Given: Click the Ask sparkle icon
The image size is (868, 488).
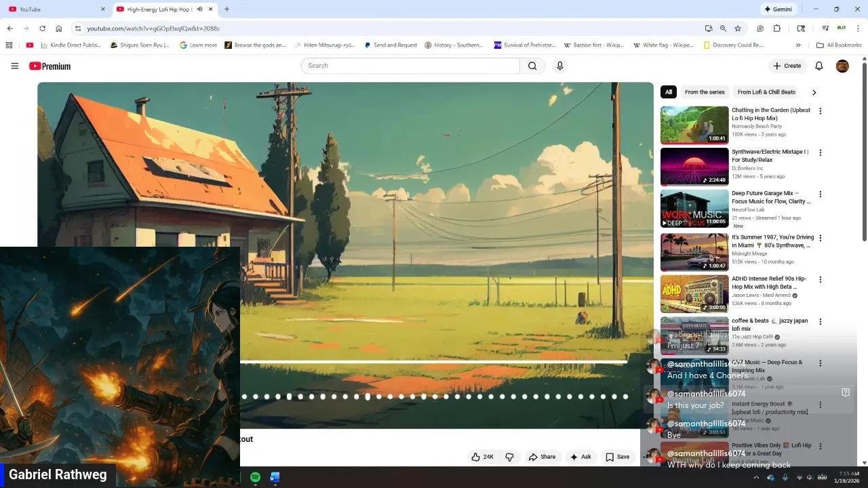Looking at the screenshot, I should click(x=575, y=457).
